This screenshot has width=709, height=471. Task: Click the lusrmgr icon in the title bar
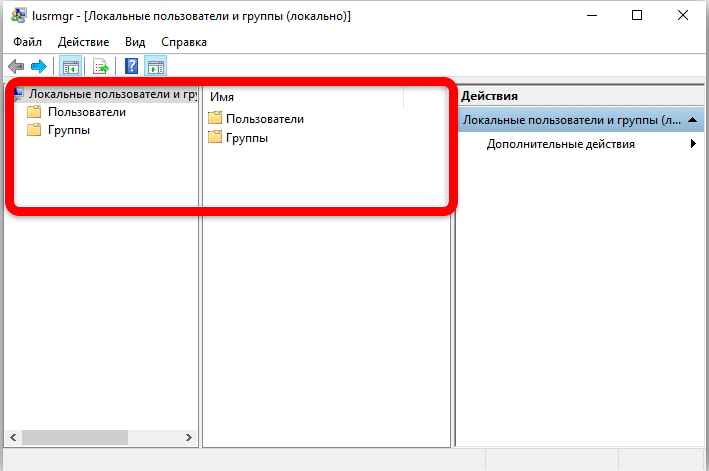tap(19, 15)
